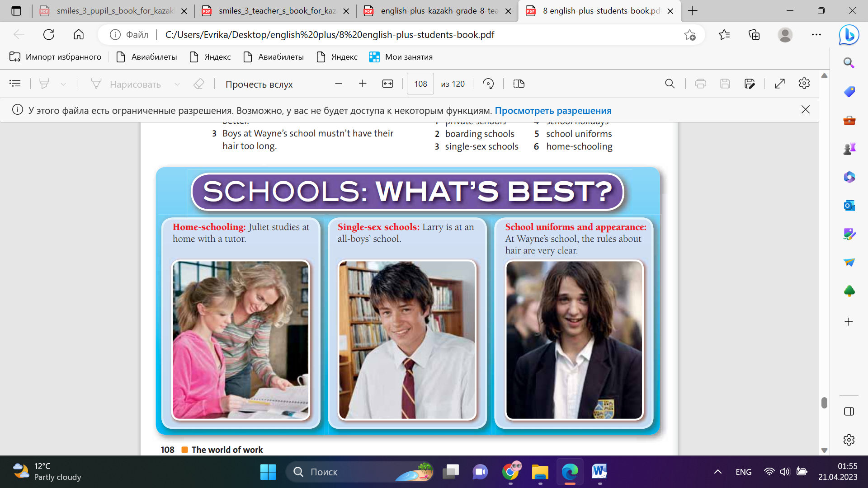Select the eraser tool in PDF toolbar
Screen dimensions: 868x488
198,84
